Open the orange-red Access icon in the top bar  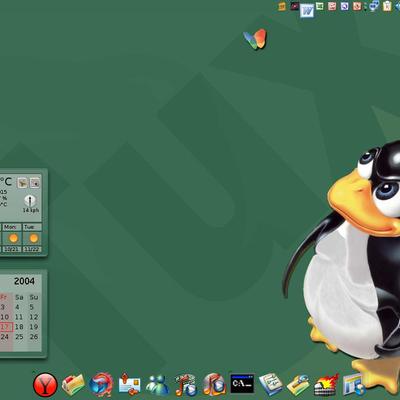[x=357, y=6]
